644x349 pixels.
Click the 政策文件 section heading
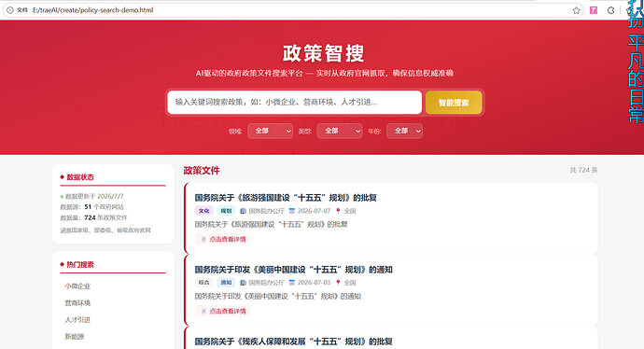click(202, 171)
